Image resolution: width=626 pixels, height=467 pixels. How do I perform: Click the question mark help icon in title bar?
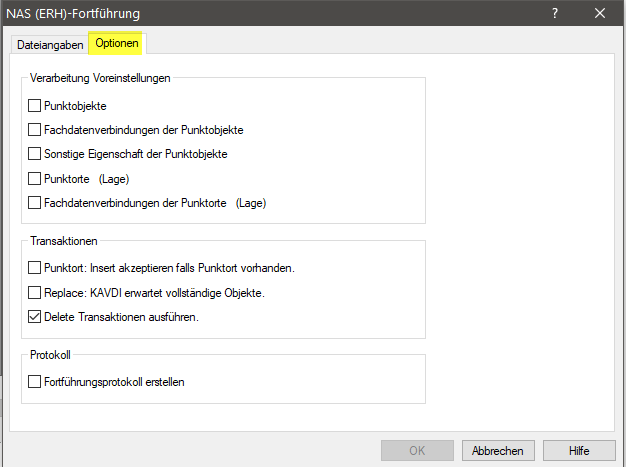555,14
